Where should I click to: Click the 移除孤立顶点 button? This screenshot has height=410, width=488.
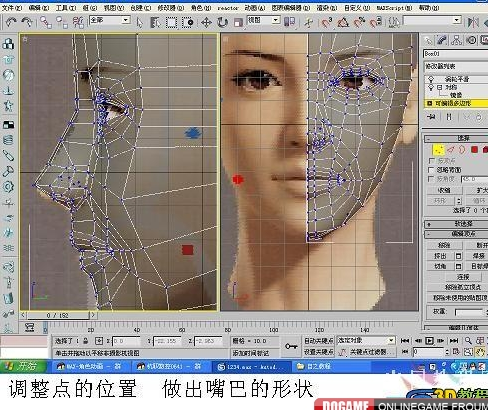click(x=458, y=287)
